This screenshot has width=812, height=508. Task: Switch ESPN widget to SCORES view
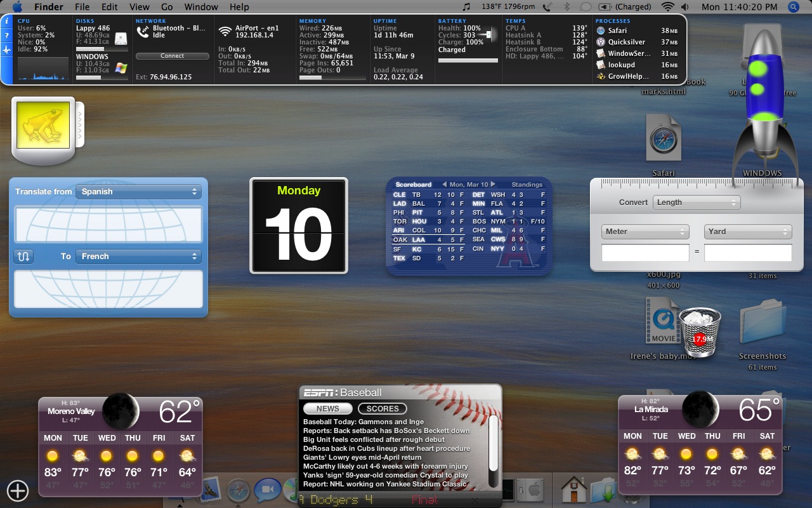(382, 409)
